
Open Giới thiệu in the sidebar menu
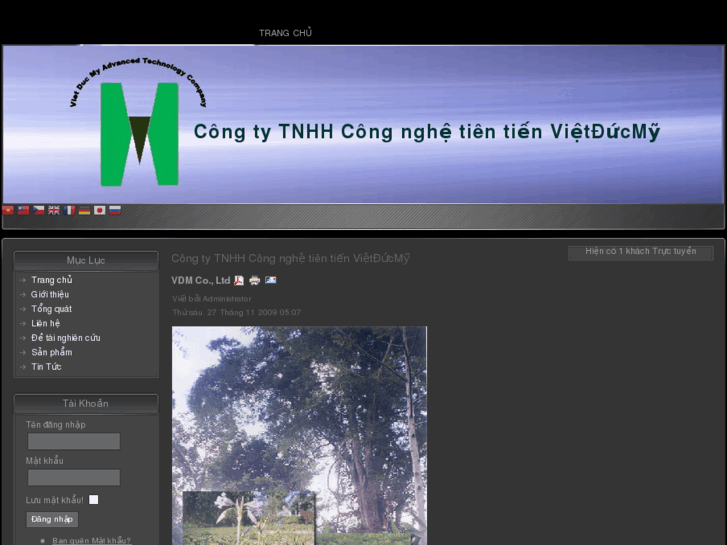[50, 295]
